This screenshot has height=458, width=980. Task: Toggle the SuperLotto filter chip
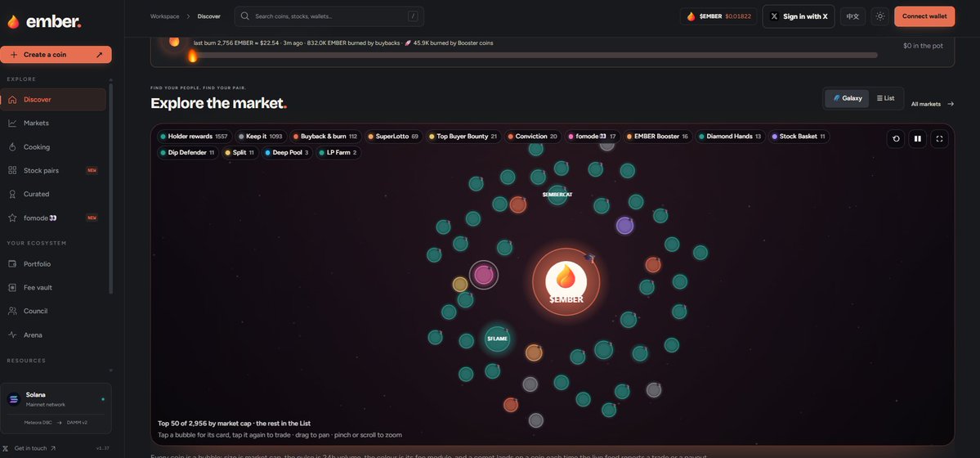393,137
